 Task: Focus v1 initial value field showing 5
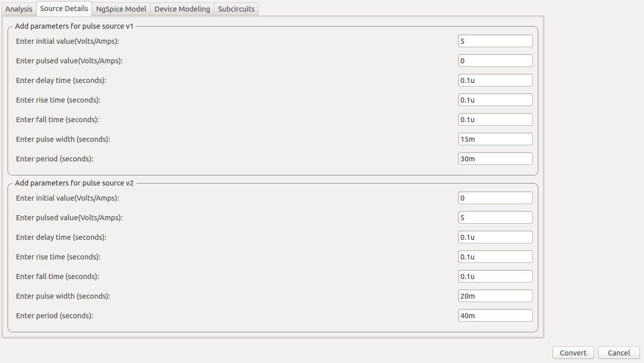495,41
